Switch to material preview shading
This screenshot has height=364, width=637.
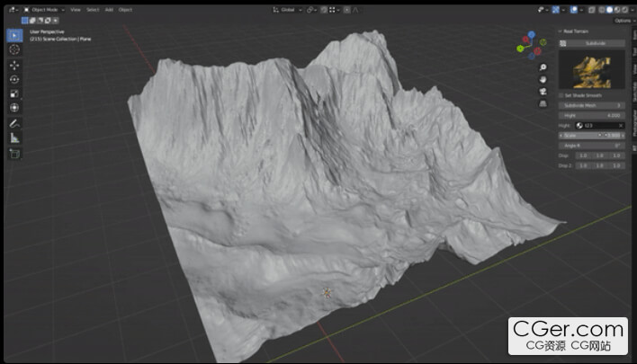[617, 10]
